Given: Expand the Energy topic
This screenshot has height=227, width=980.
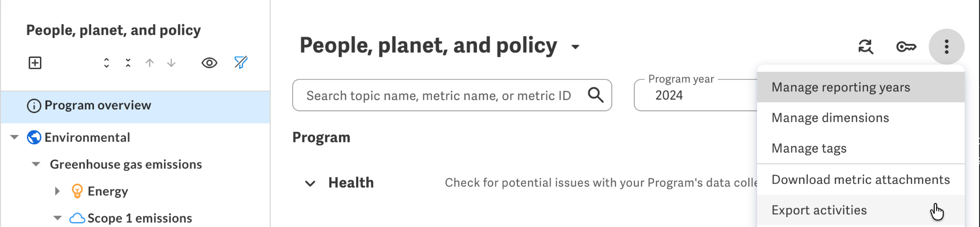Looking at the screenshot, I should (x=57, y=191).
